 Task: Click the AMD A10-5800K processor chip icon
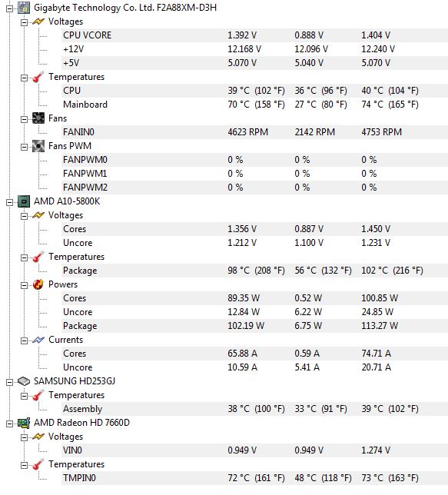24,201
